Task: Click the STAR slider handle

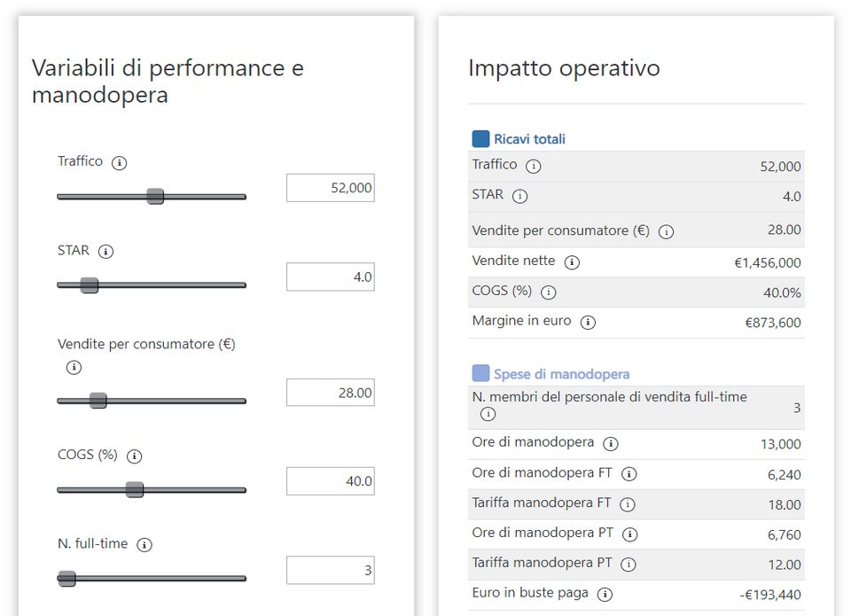Action: point(90,285)
